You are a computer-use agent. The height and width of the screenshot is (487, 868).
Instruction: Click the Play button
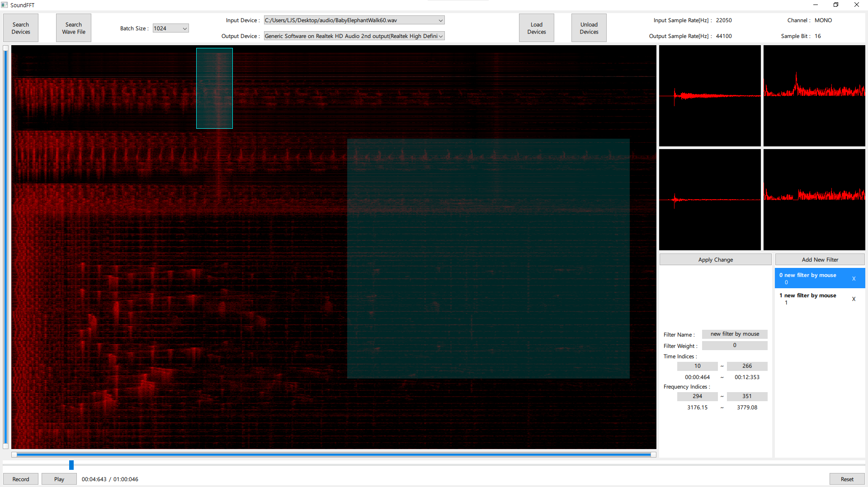point(59,479)
